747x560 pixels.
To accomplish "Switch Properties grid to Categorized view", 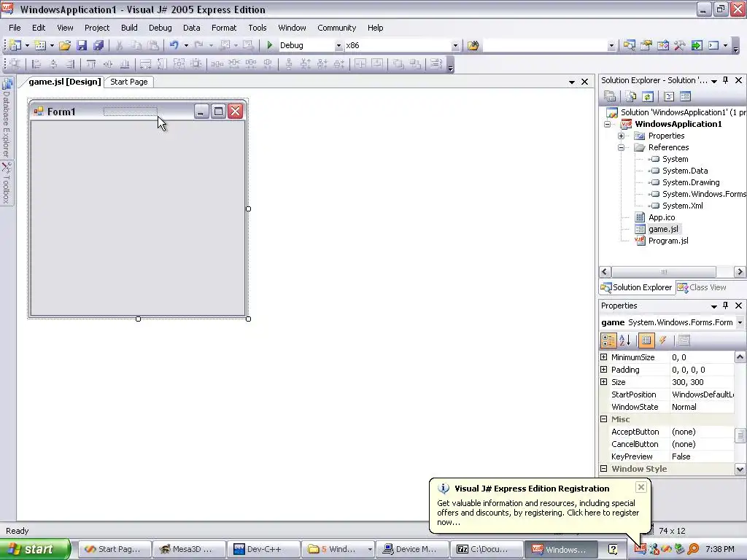I will pos(608,340).
